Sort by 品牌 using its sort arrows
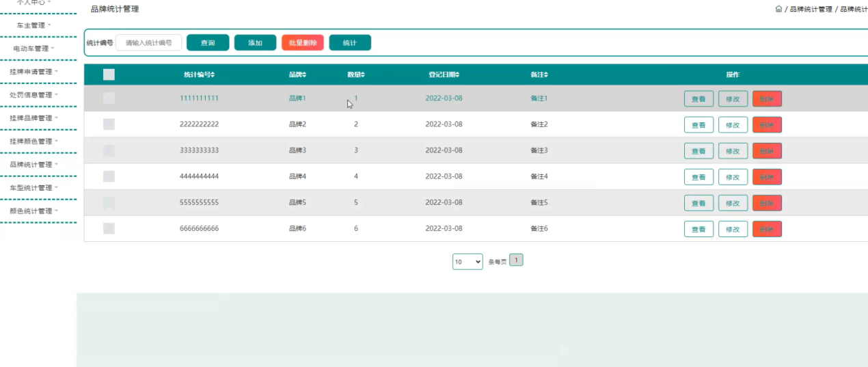This screenshot has height=367, width=868. tap(305, 74)
